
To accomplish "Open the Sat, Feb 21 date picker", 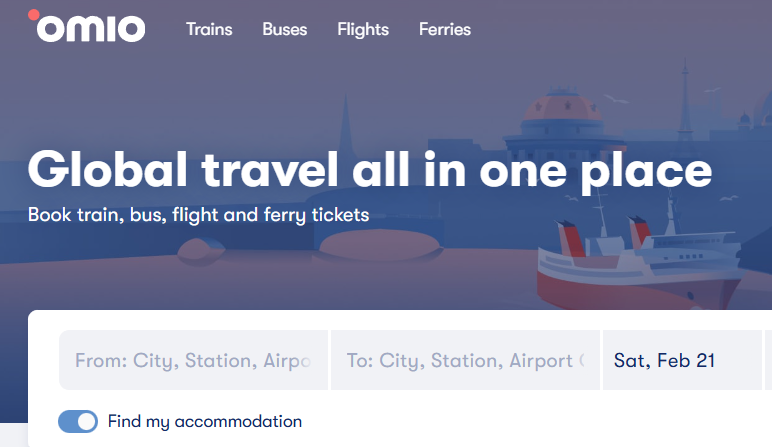I will point(680,360).
